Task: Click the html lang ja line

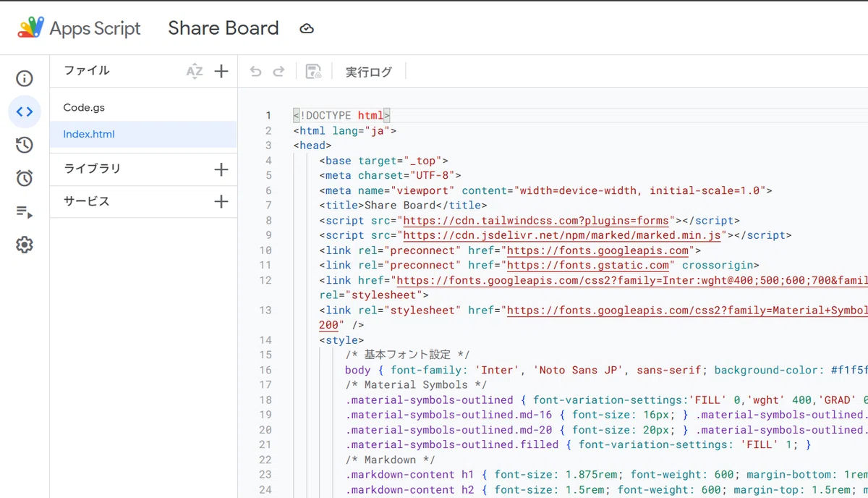Action: [344, 131]
